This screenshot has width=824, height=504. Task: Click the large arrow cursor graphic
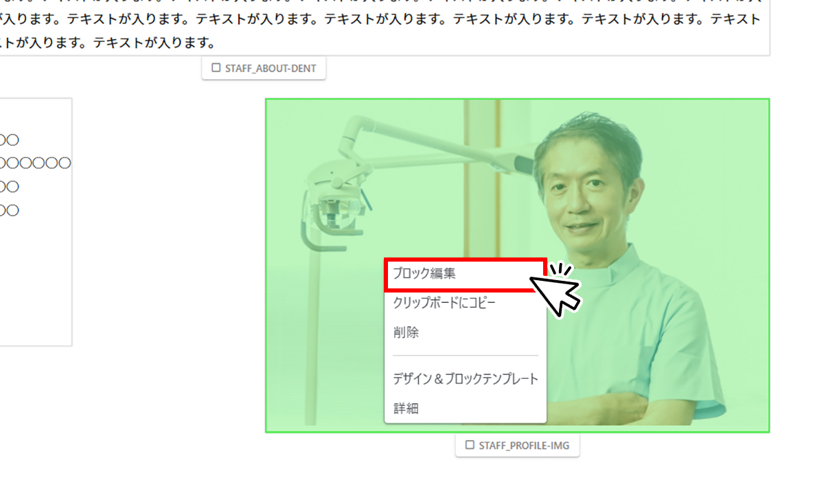pos(556,291)
